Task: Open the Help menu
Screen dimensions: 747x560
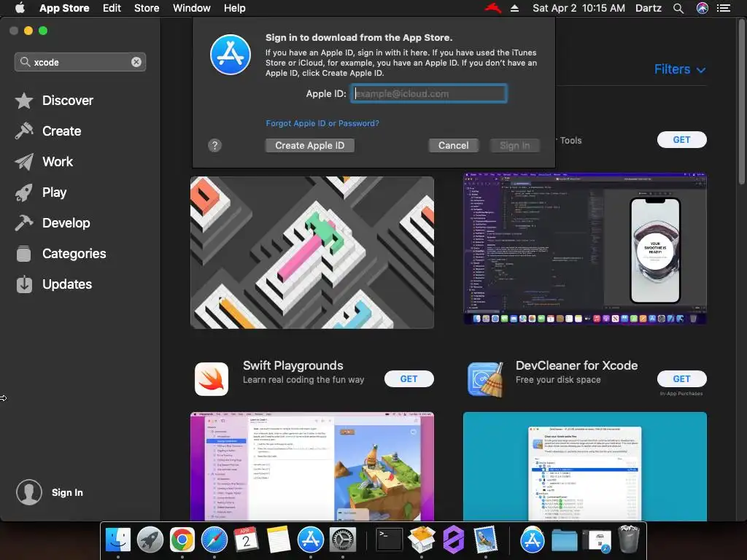Action: tap(235, 8)
